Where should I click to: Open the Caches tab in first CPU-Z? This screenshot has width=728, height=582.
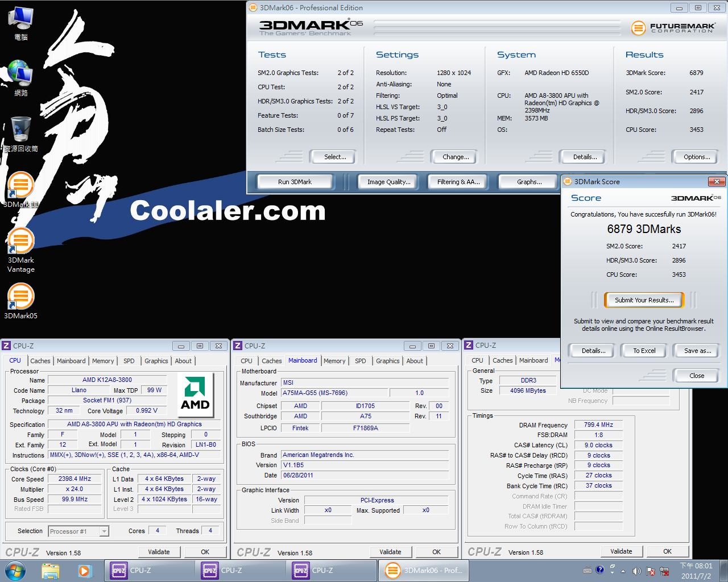pos(40,361)
